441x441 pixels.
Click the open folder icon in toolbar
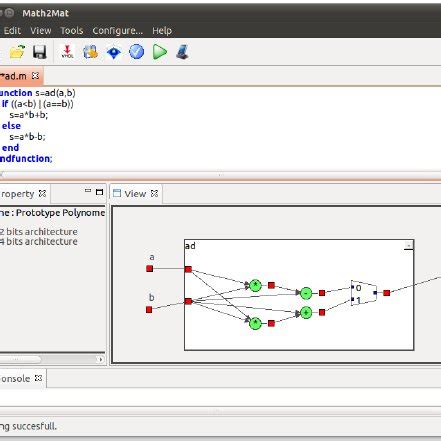[17, 52]
